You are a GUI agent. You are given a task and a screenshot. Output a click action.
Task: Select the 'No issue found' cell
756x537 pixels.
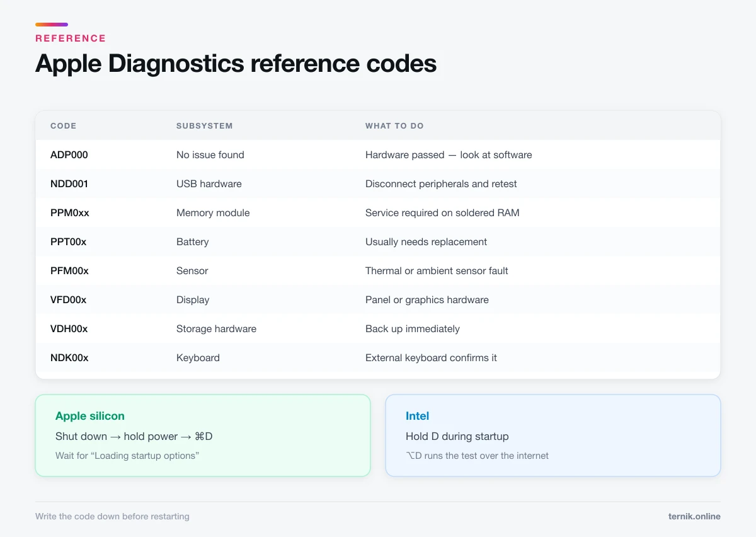click(210, 155)
